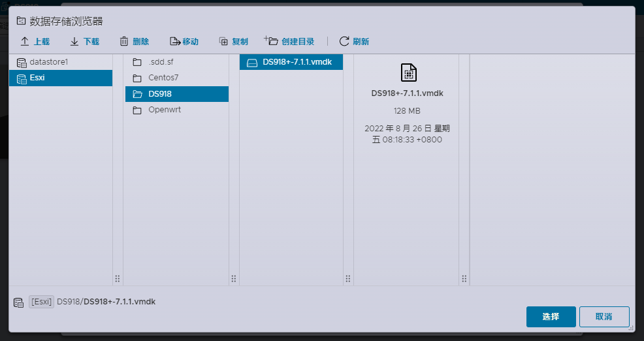Click the Download (下载) arrow icon
Image resolution: width=644 pixels, height=341 pixels.
click(x=74, y=42)
